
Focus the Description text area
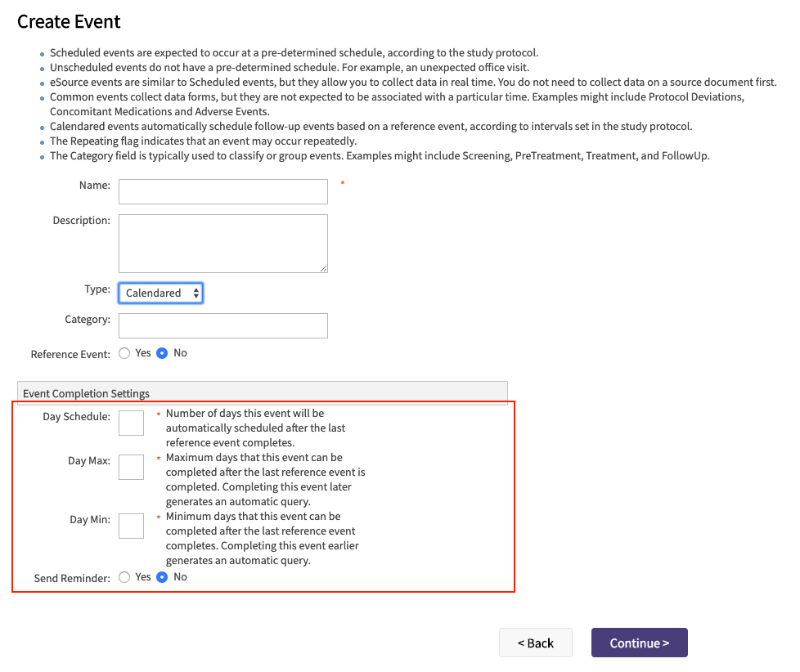222,244
